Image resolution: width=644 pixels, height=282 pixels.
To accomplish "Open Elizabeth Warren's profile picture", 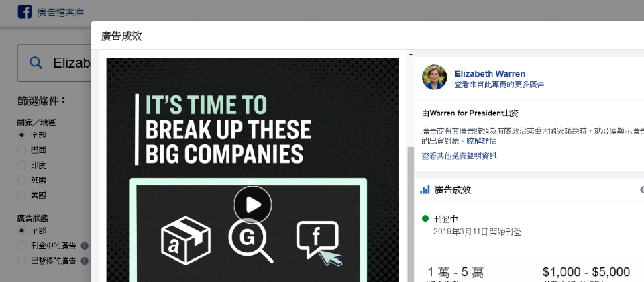I will coord(435,77).
